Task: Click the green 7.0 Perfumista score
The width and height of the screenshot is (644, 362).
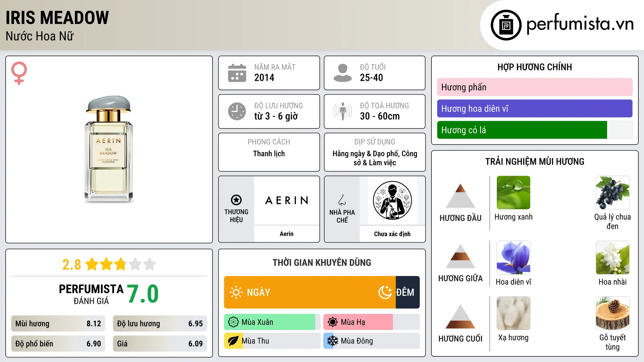Action: coord(143,294)
